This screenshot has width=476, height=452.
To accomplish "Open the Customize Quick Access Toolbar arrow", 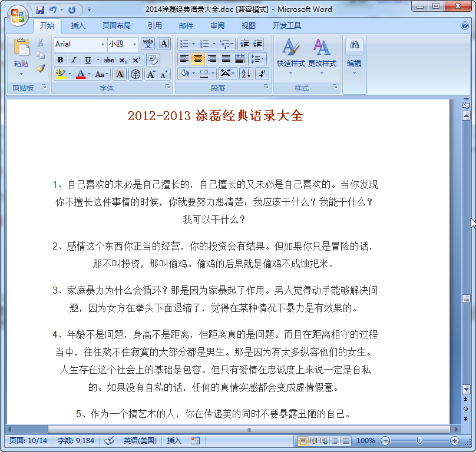I will point(90,9).
